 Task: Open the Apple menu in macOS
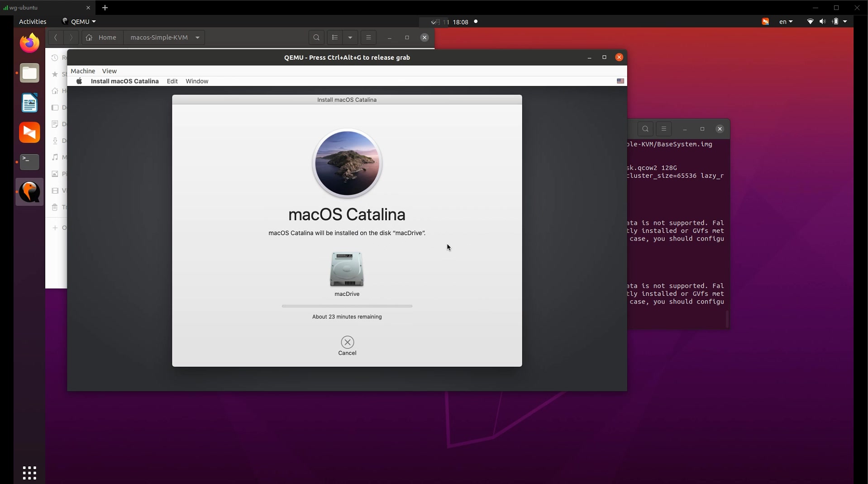pos(79,81)
